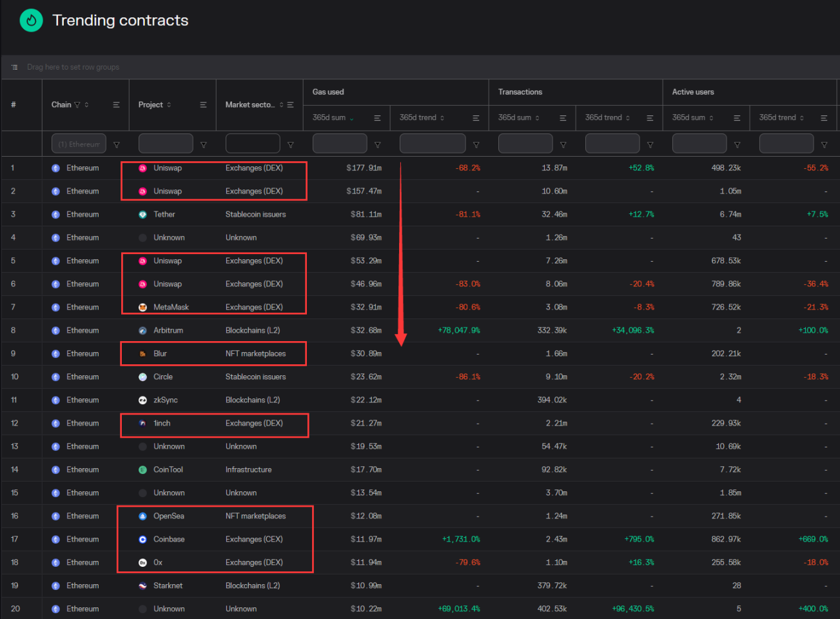Open the Gas used 365d trend column menu
The image size is (840, 619).
(476, 118)
